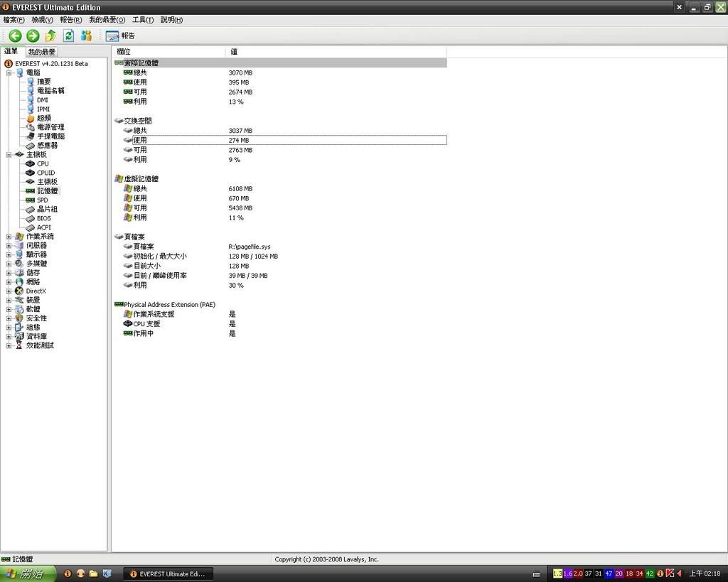
Task: Open the 工具(T) menu
Action: click(142, 20)
